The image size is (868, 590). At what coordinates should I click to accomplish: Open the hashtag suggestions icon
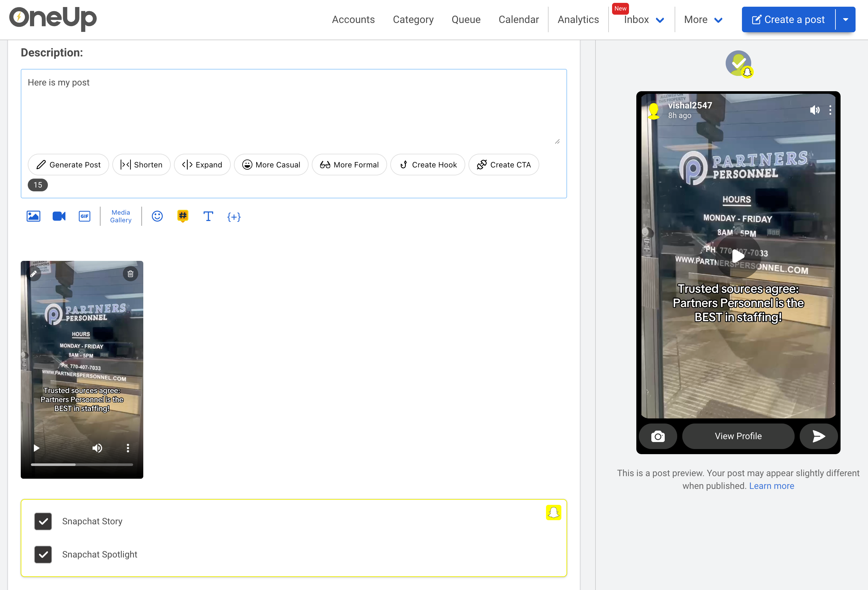pyautogui.click(x=183, y=216)
